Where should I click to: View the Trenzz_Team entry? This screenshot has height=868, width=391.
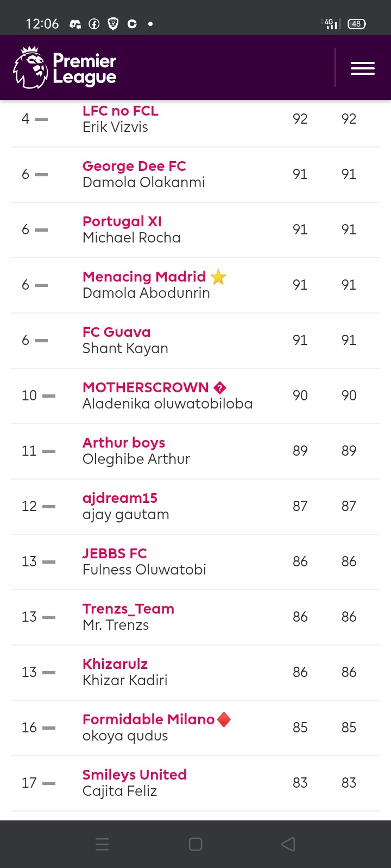point(128,609)
